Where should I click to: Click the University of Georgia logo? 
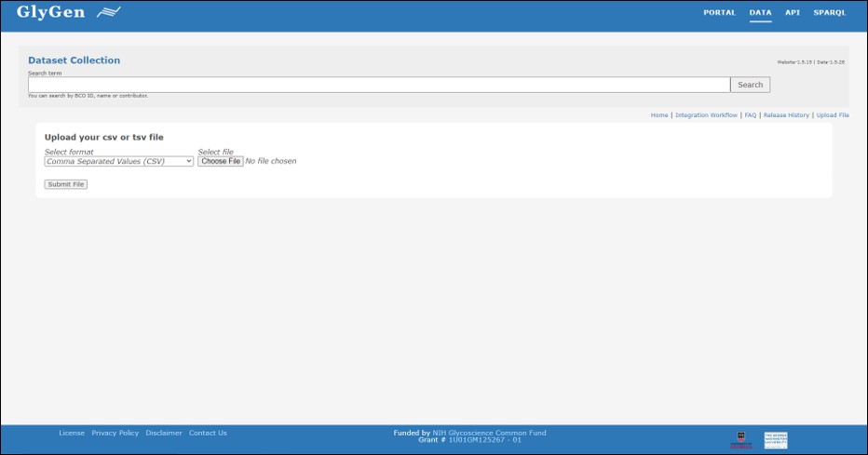(741, 439)
